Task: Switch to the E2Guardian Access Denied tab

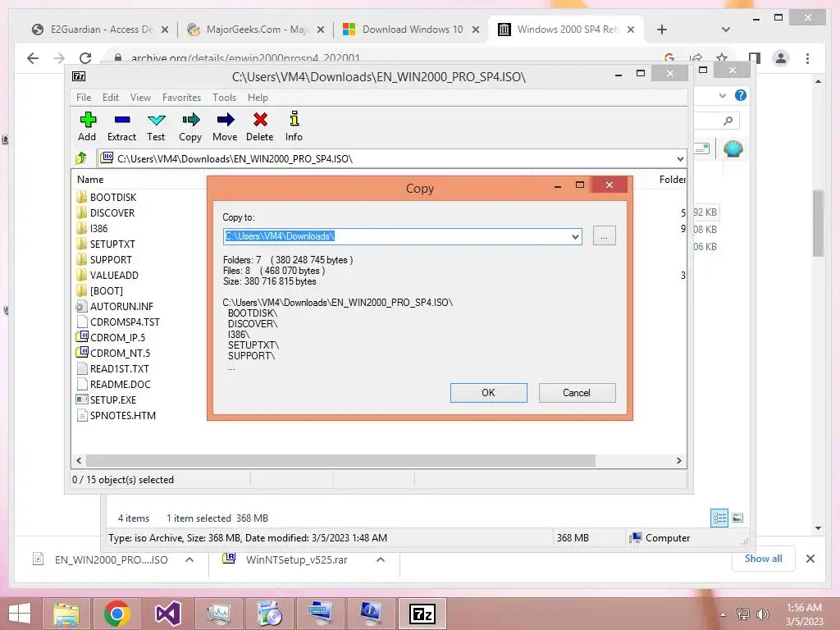Action: pyautogui.click(x=101, y=30)
